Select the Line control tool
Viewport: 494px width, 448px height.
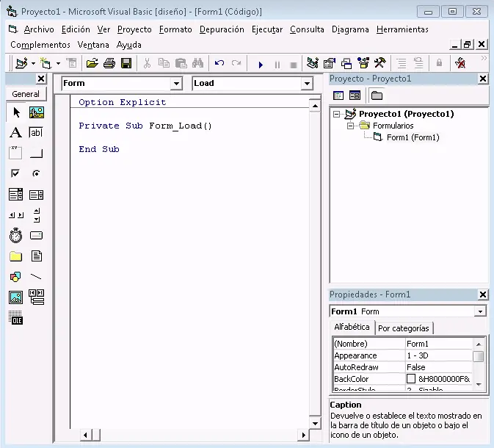coord(36,277)
